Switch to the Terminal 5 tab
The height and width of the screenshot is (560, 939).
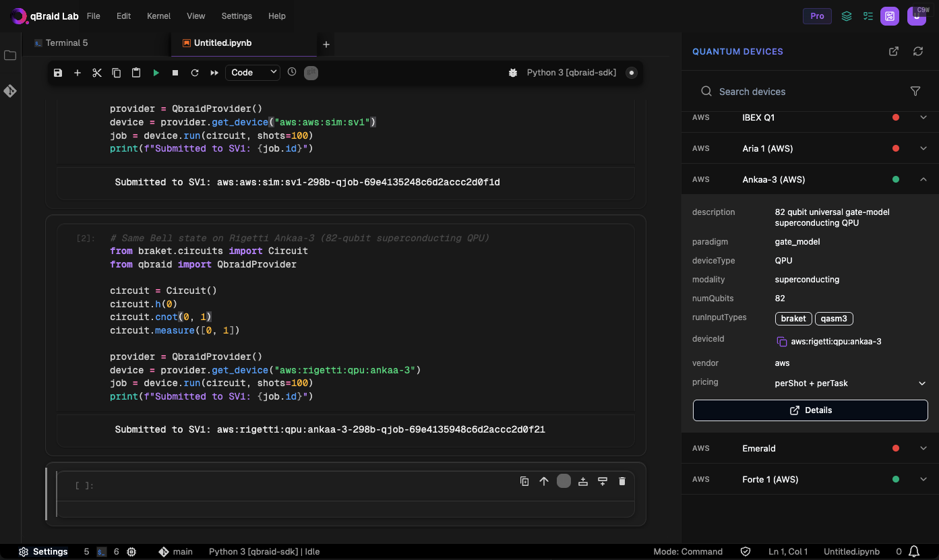(97, 43)
